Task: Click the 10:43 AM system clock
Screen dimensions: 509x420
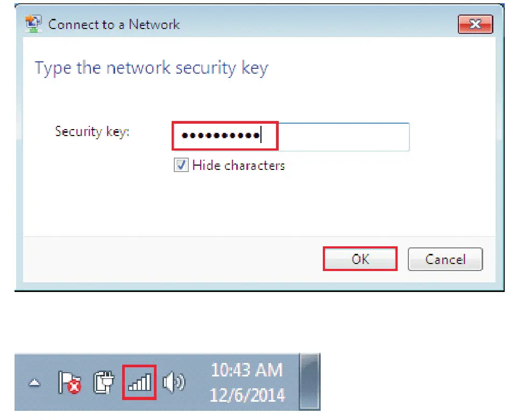Action: click(246, 370)
